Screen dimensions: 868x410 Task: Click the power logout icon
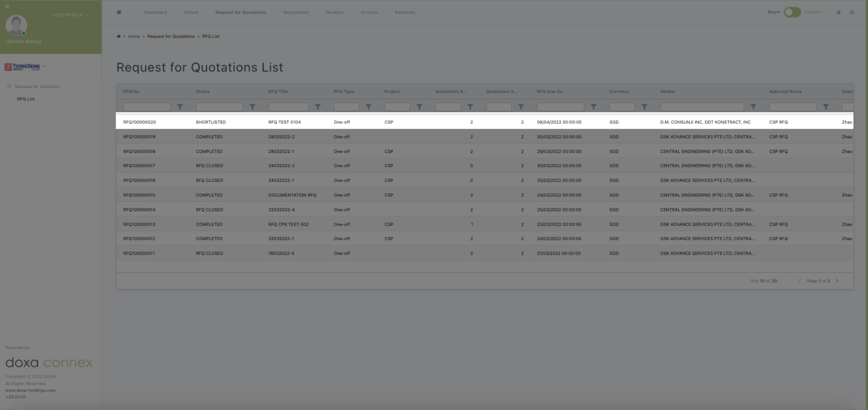click(x=852, y=12)
